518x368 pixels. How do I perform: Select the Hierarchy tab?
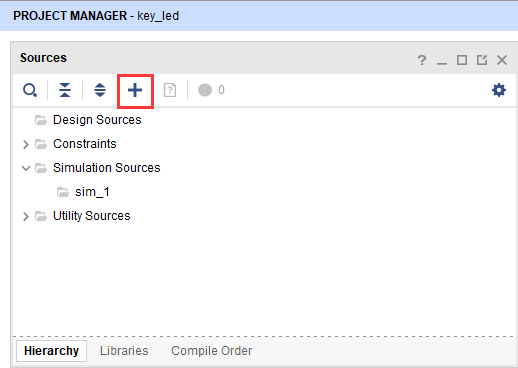51,351
